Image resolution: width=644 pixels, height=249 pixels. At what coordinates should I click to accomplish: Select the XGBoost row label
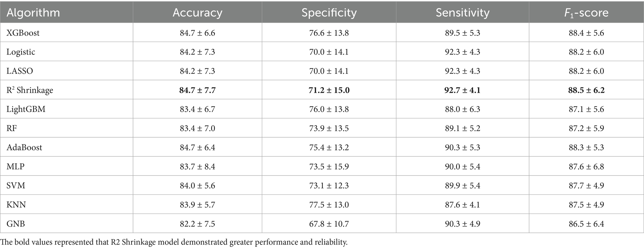(23, 33)
